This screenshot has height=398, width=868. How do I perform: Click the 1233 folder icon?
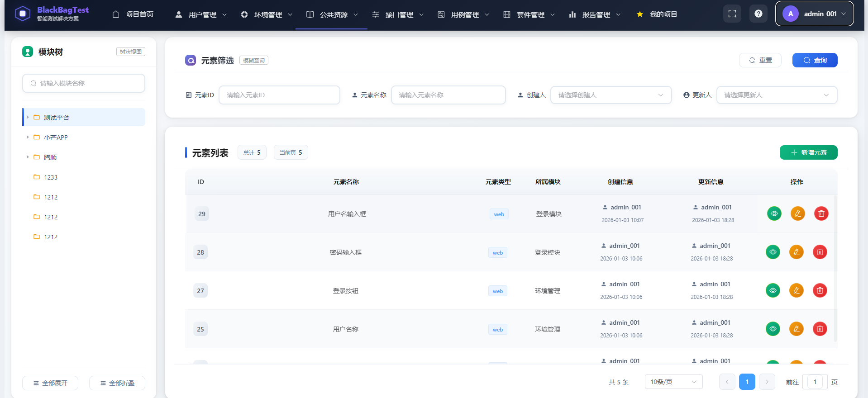pyautogui.click(x=37, y=177)
